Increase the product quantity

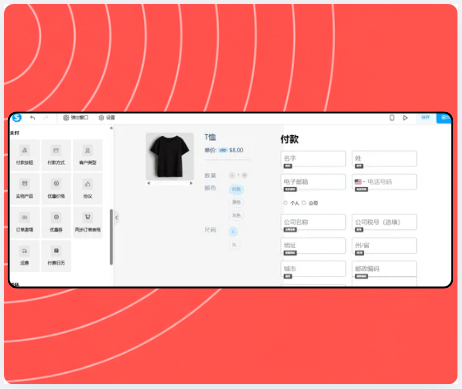point(244,175)
